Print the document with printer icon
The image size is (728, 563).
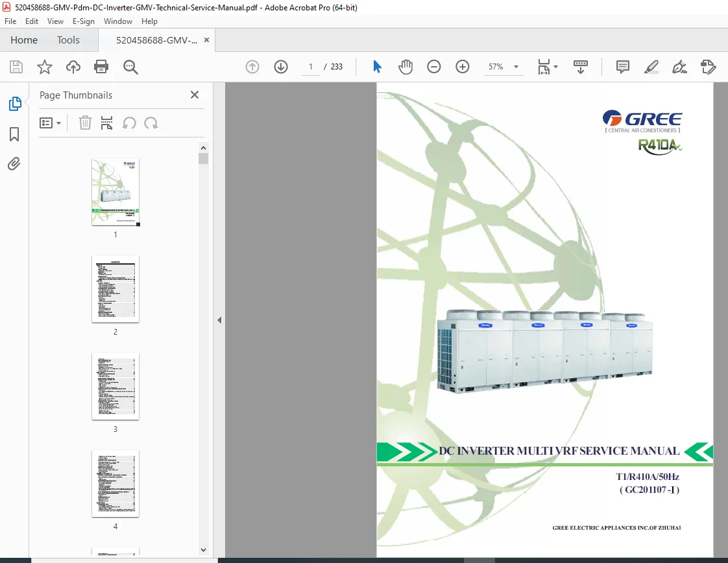[101, 67]
